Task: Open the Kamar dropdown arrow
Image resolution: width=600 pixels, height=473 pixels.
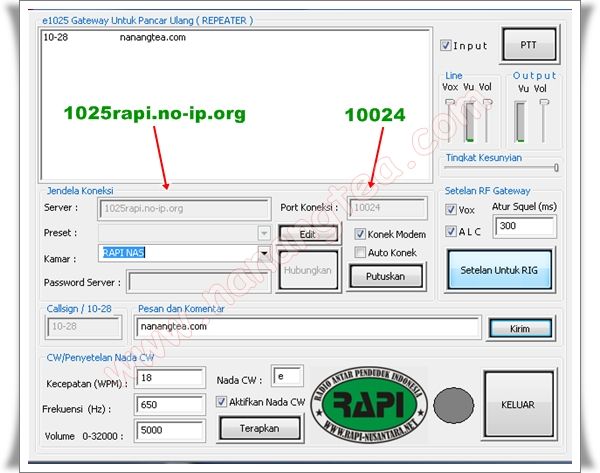Action: 264,253
